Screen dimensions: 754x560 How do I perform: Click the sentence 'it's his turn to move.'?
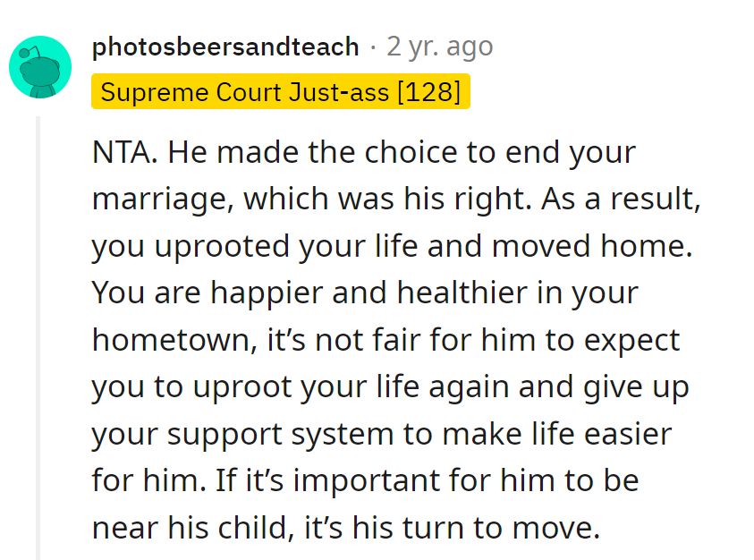point(453,528)
